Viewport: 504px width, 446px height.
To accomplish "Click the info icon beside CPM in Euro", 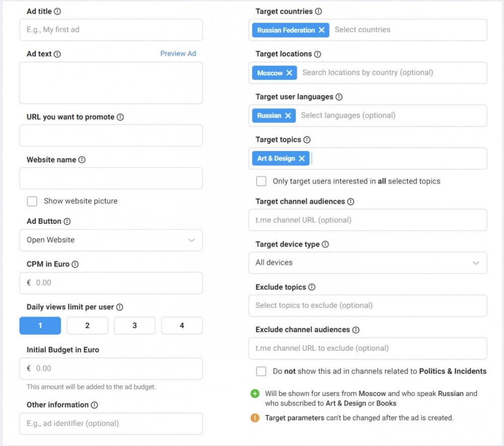I will click(x=75, y=264).
